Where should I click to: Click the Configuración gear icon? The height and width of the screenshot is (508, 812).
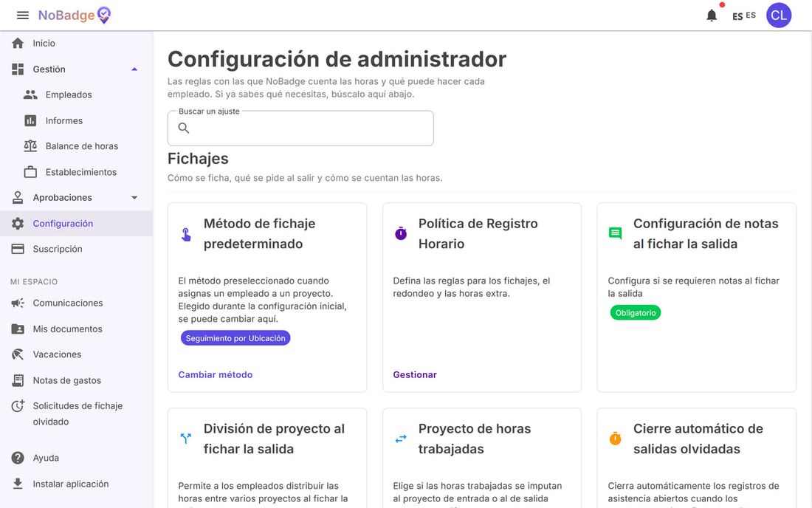(x=18, y=223)
